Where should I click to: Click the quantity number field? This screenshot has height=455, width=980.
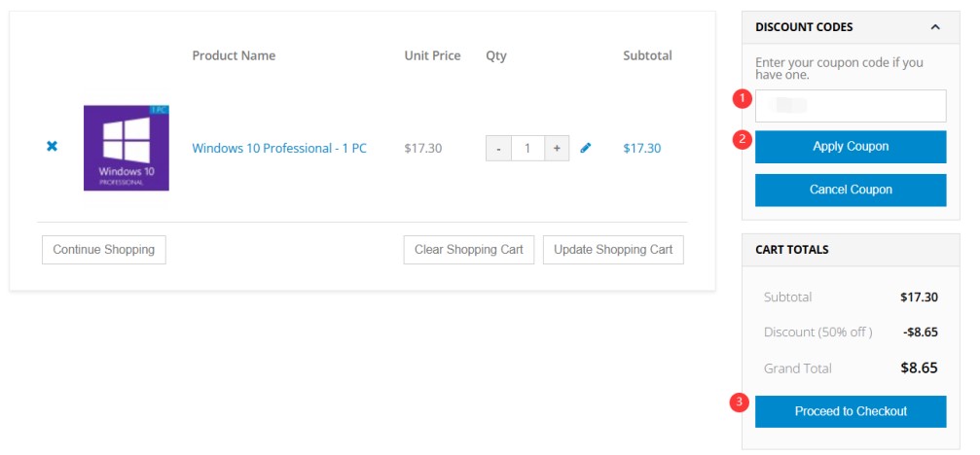[x=527, y=149]
